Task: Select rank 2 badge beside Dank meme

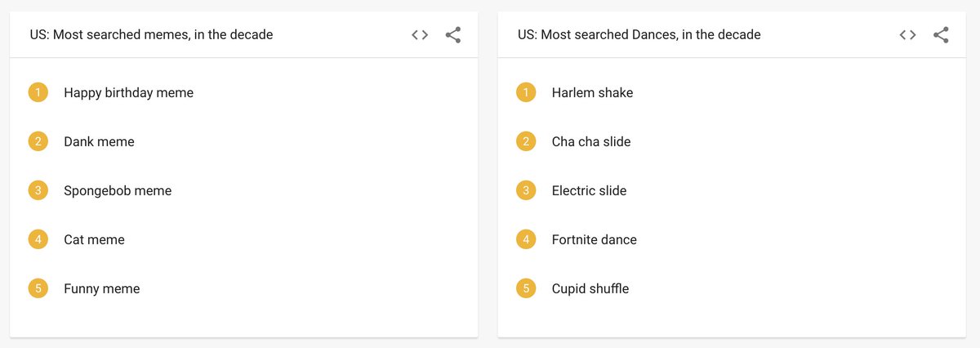Action: pos(38,141)
